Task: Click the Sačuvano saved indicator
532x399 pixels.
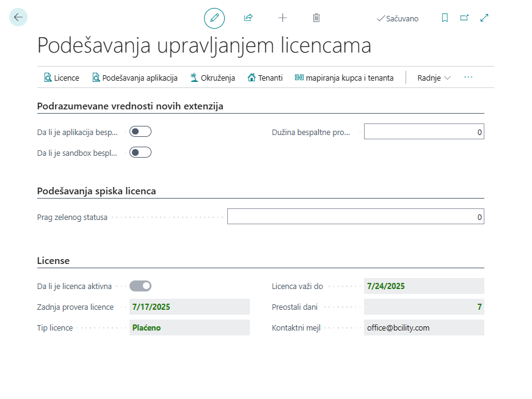Action: click(x=396, y=18)
